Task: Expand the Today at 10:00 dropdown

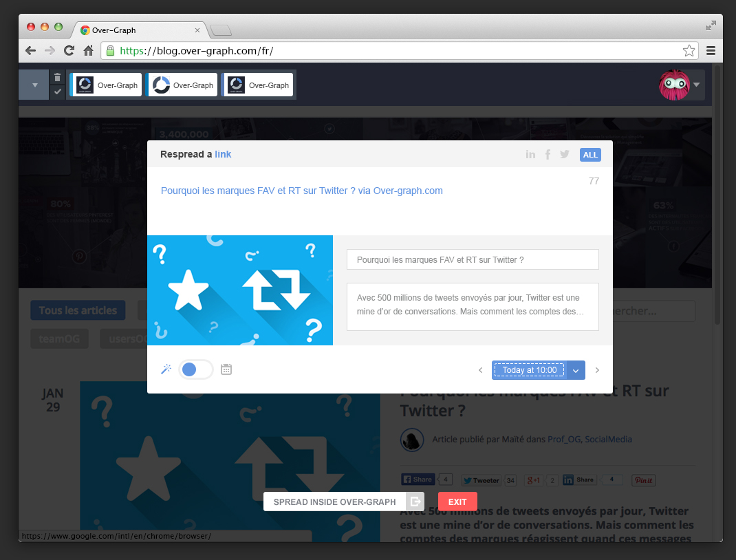Action: click(x=576, y=370)
